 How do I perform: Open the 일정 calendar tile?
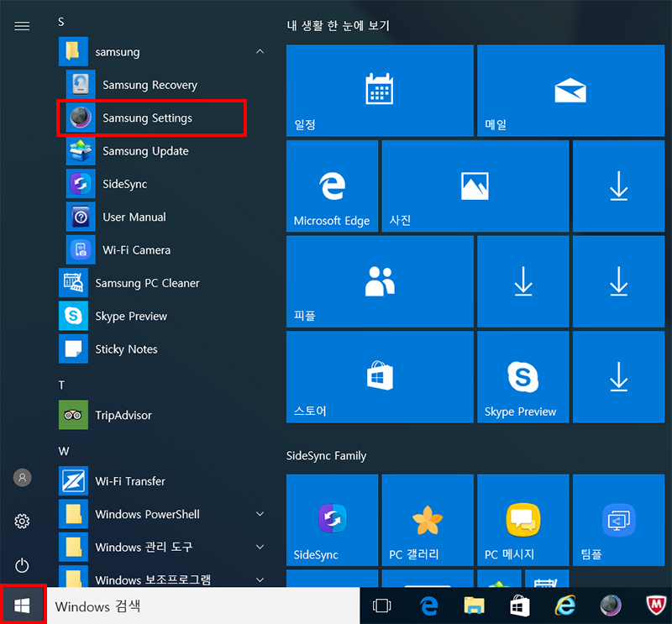click(380, 91)
